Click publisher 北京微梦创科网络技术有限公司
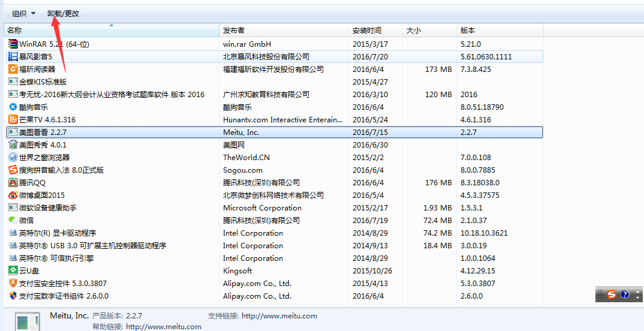The height and width of the screenshot is (331, 644). [x=273, y=195]
